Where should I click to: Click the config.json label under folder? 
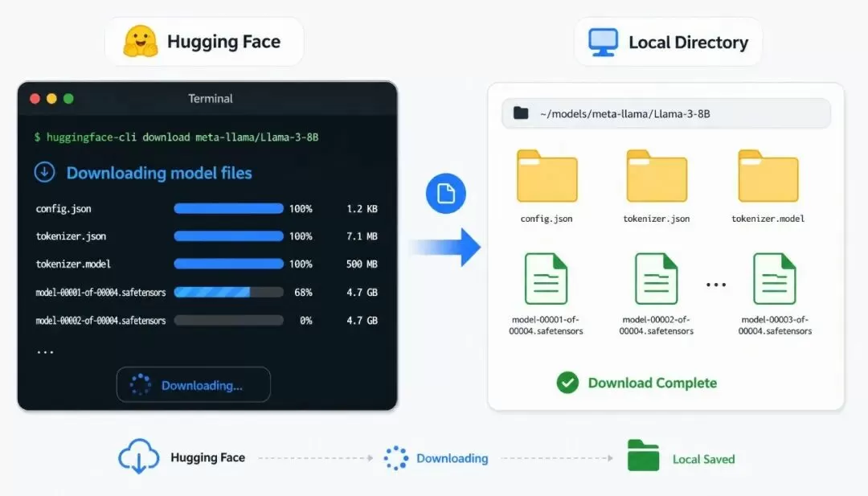[x=547, y=219]
